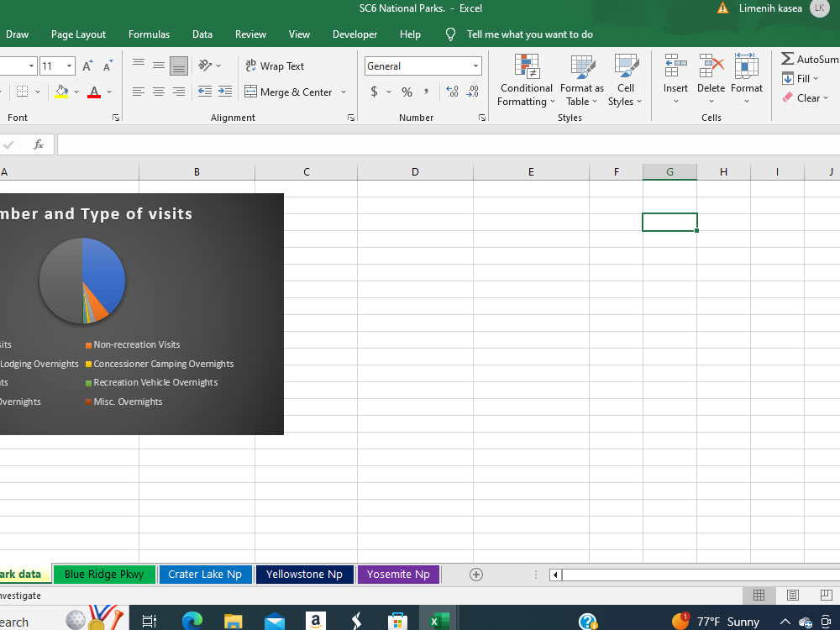Click the horizontal scrollbar left arrow
The image size is (840, 630).
(555, 575)
